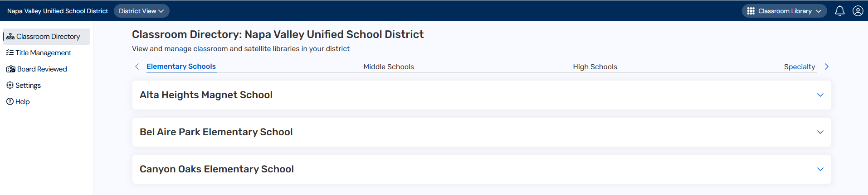The image size is (868, 195).
Task: Click the Classroom Directory sidebar icon
Action: tap(10, 37)
